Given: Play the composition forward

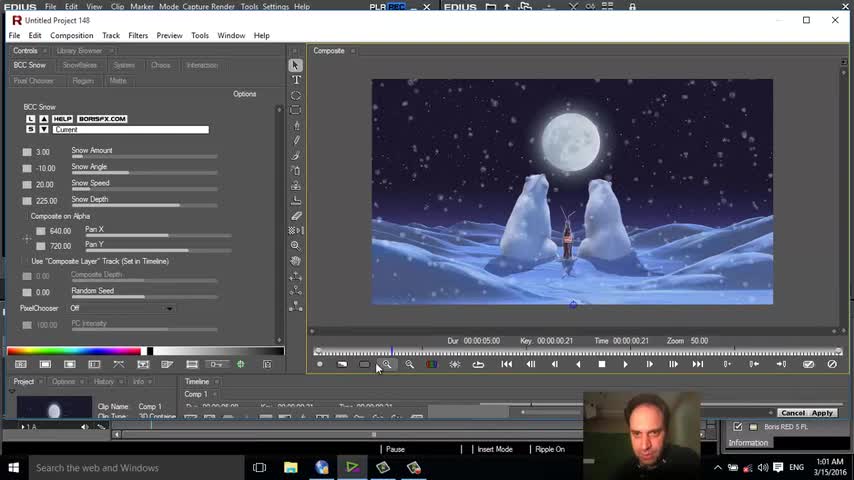Looking at the screenshot, I should pos(625,364).
